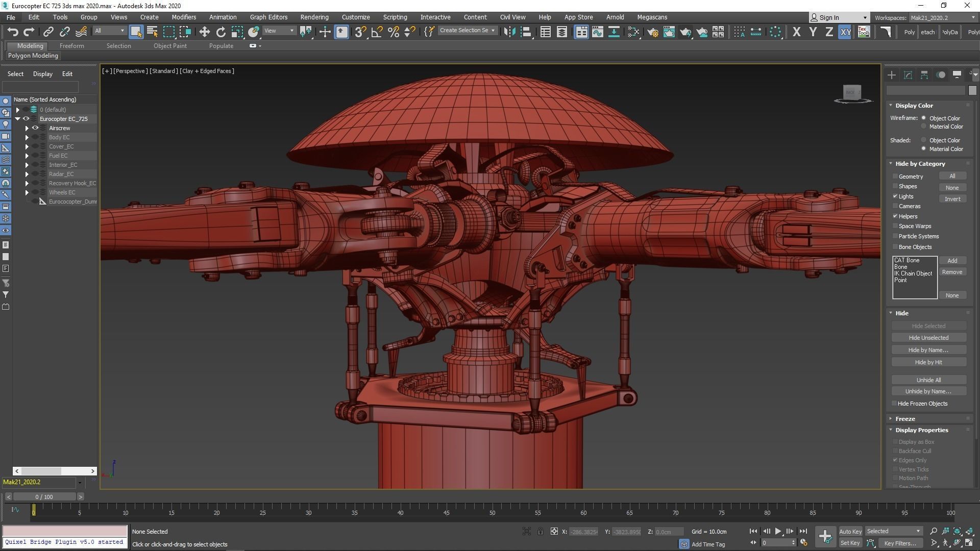This screenshot has height=551, width=980.
Task: Open the Modify panel tab icon
Action: pyautogui.click(x=908, y=75)
